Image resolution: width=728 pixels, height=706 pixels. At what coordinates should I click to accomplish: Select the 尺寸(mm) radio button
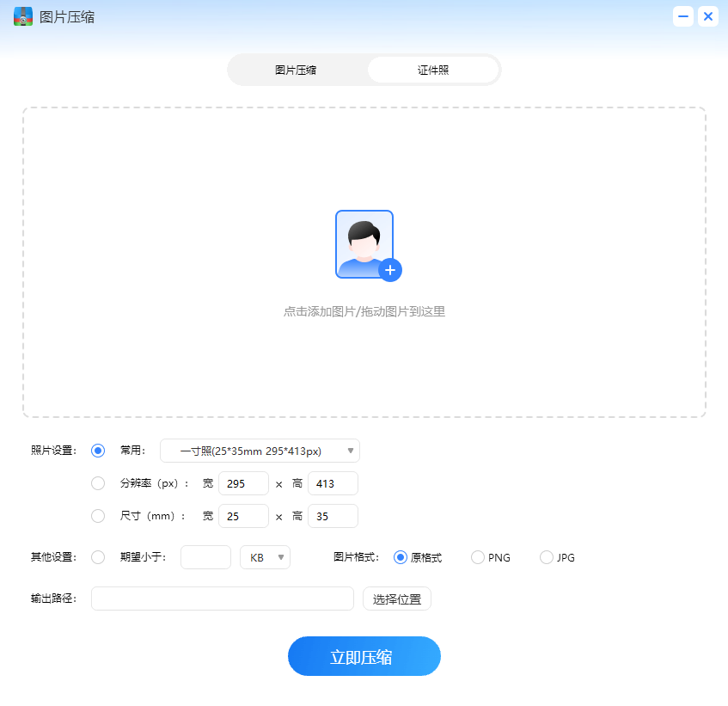[x=98, y=516]
